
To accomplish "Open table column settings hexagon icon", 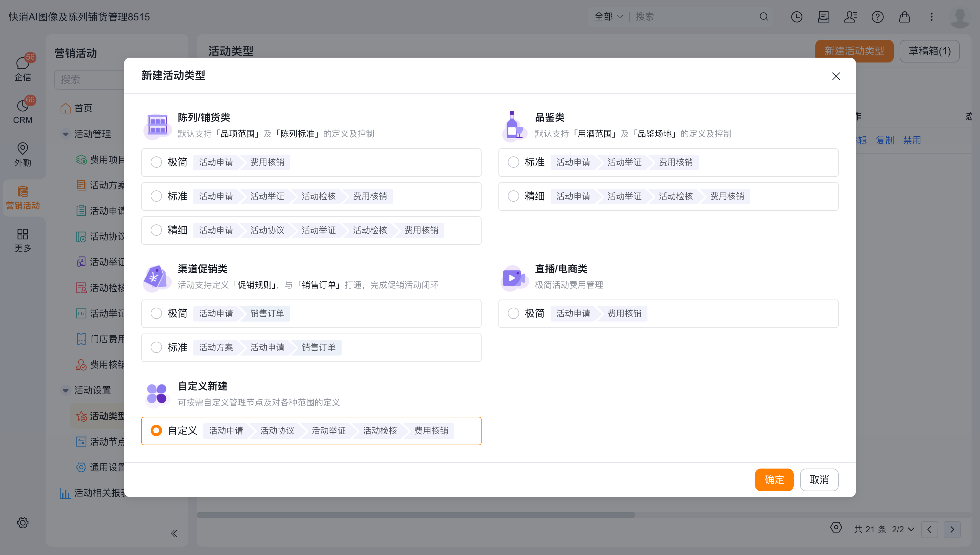I will pyautogui.click(x=836, y=527).
